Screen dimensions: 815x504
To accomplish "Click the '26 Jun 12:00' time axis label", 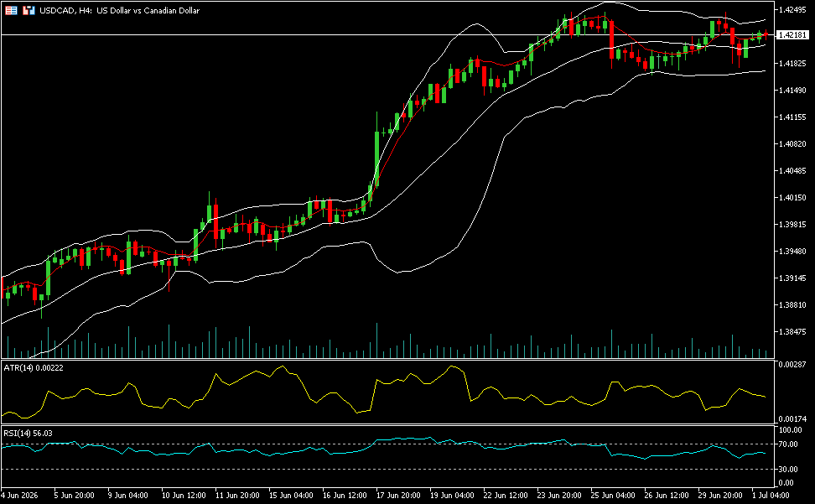I will pyautogui.click(x=667, y=495).
